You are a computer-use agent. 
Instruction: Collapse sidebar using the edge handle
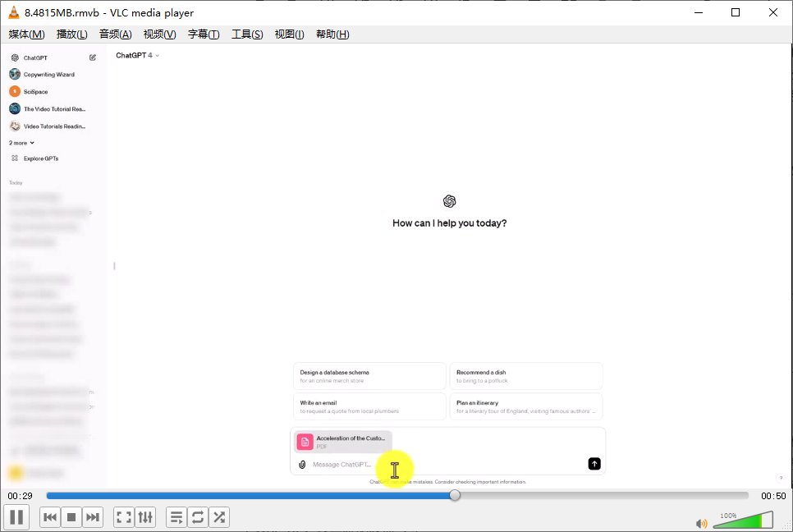click(114, 265)
